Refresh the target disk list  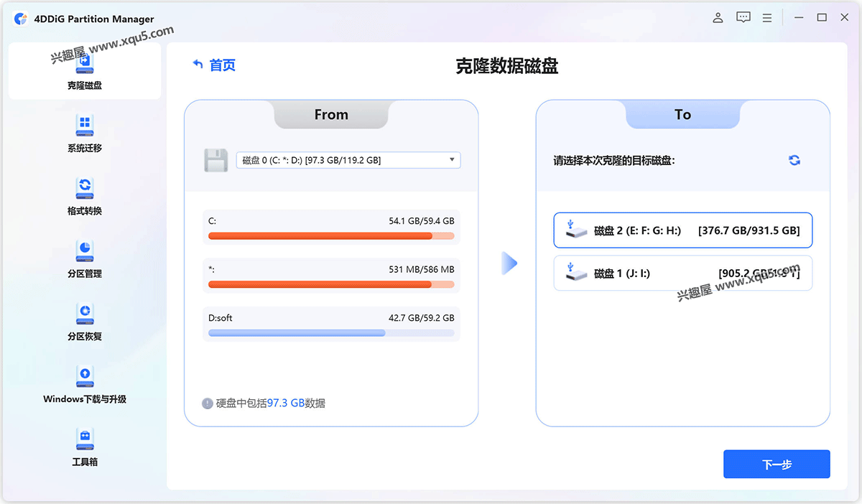(x=794, y=160)
